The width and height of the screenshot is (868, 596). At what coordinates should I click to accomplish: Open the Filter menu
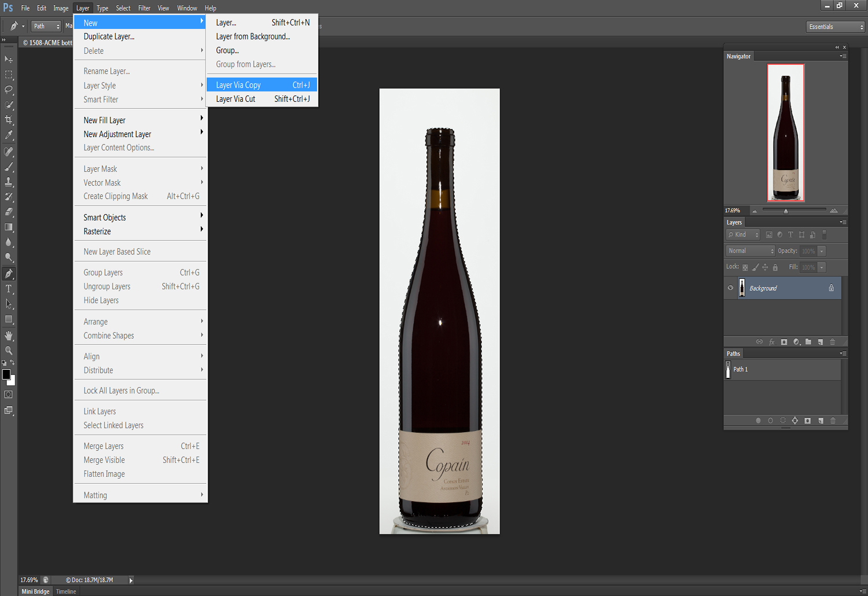coord(144,8)
